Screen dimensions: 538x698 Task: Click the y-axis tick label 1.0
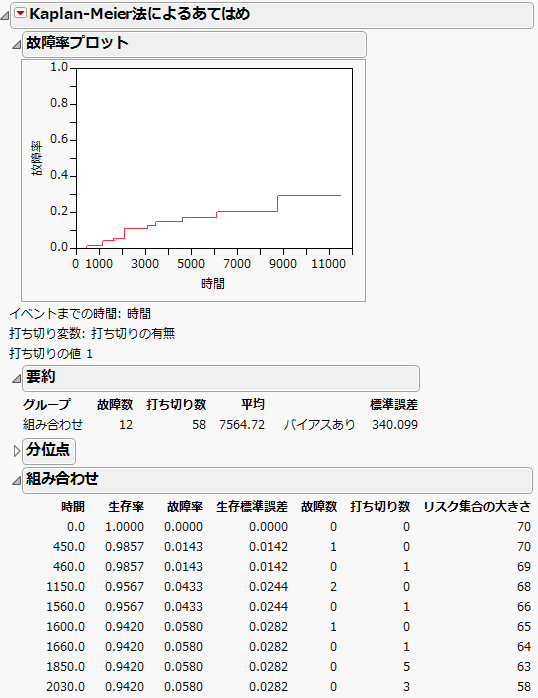(x=59, y=67)
